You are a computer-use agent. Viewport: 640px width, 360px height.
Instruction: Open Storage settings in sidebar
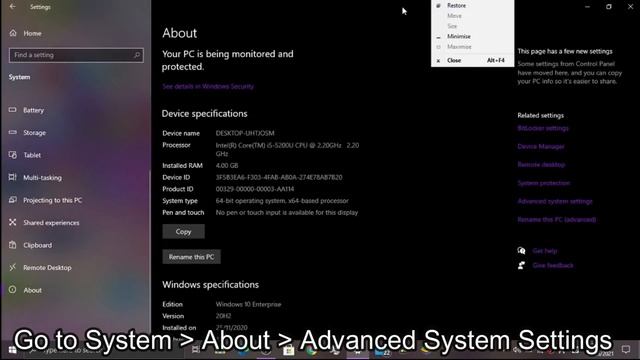27,133
